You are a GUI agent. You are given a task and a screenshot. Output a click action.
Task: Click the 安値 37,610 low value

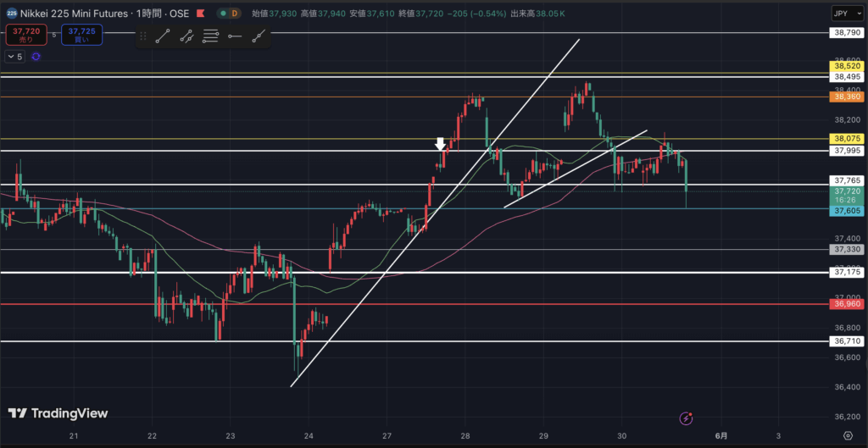coord(371,13)
